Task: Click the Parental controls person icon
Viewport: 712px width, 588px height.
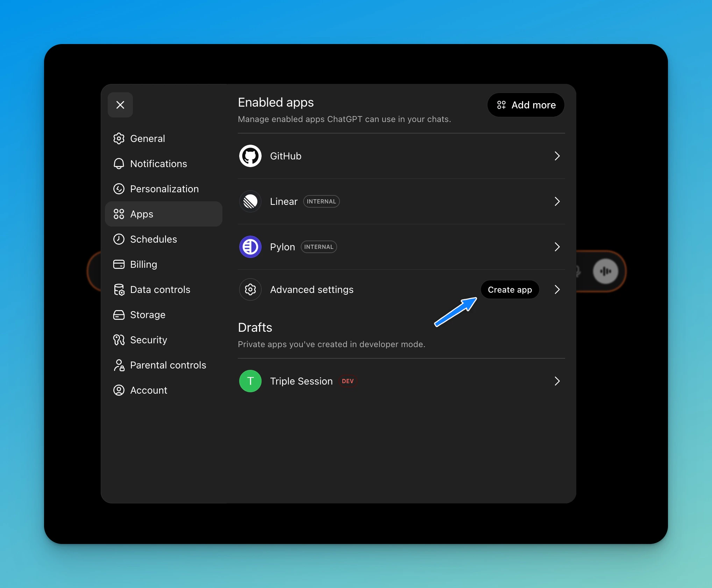Action: [x=119, y=365]
